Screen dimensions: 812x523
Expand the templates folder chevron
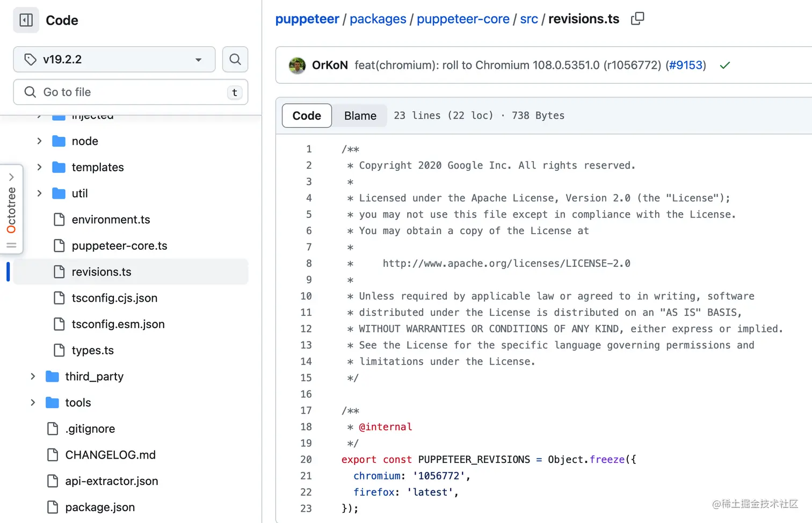39,167
